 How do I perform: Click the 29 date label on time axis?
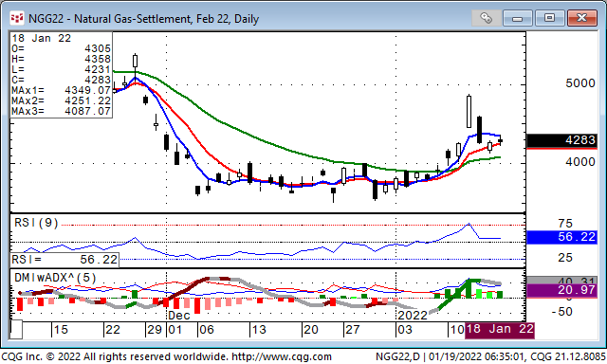[x=154, y=330]
